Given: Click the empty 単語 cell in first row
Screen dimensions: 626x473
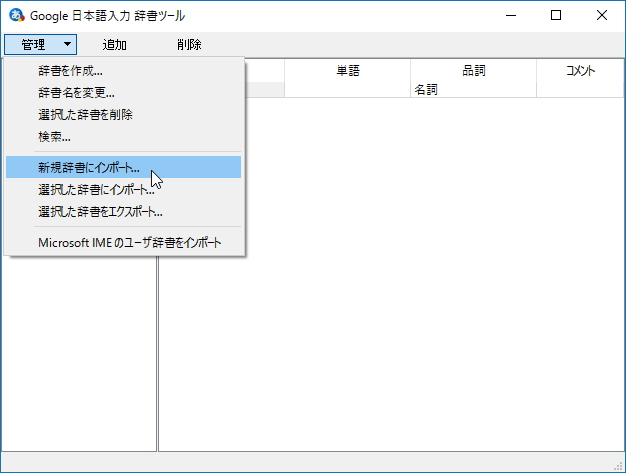Looking at the screenshot, I should coord(347,89).
